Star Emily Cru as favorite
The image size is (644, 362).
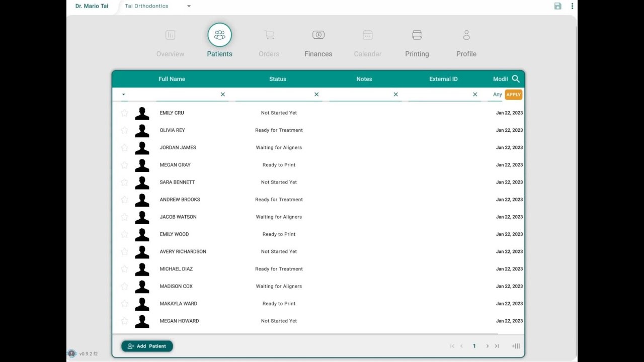click(x=124, y=113)
